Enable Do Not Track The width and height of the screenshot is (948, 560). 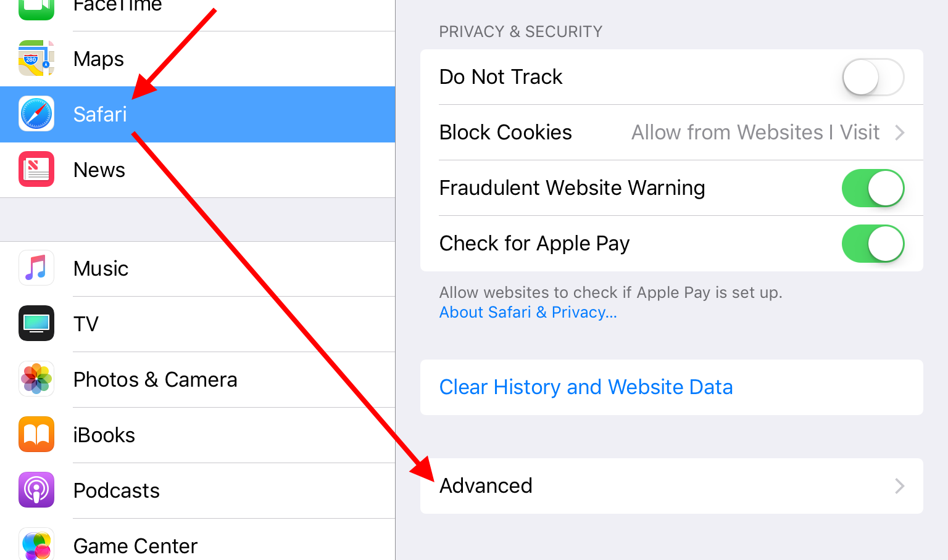click(873, 77)
